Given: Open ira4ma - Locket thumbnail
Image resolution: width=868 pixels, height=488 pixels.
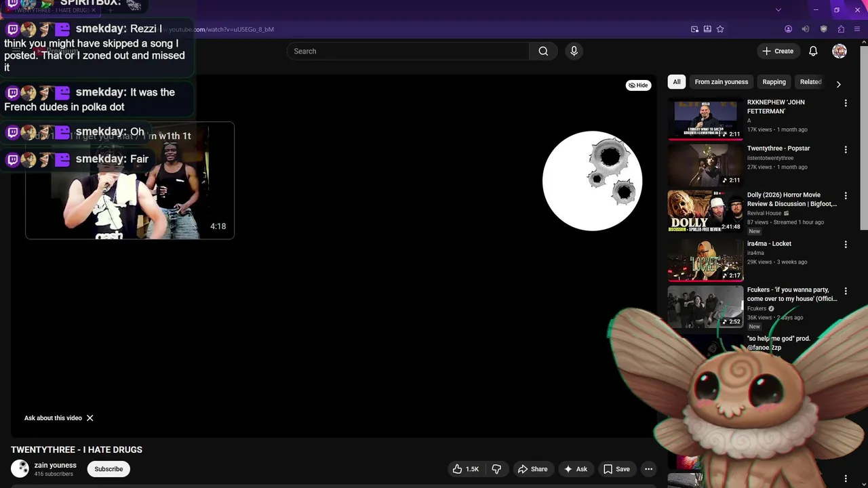Looking at the screenshot, I should [705, 260].
